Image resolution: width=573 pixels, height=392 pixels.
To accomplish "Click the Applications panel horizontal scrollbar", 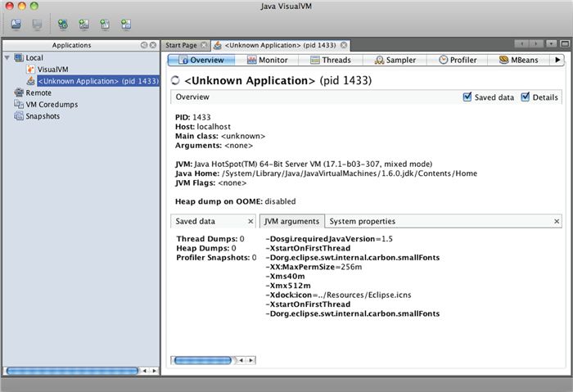I will (x=74, y=371).
